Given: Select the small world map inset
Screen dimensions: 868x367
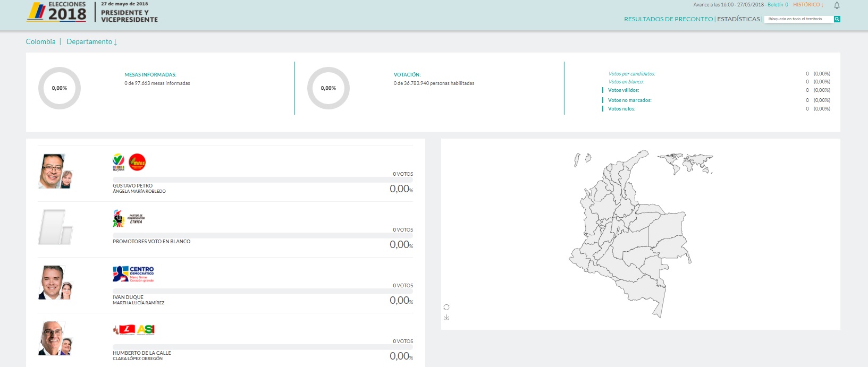Looking at the screenshot, I should (x=685, y=163).
